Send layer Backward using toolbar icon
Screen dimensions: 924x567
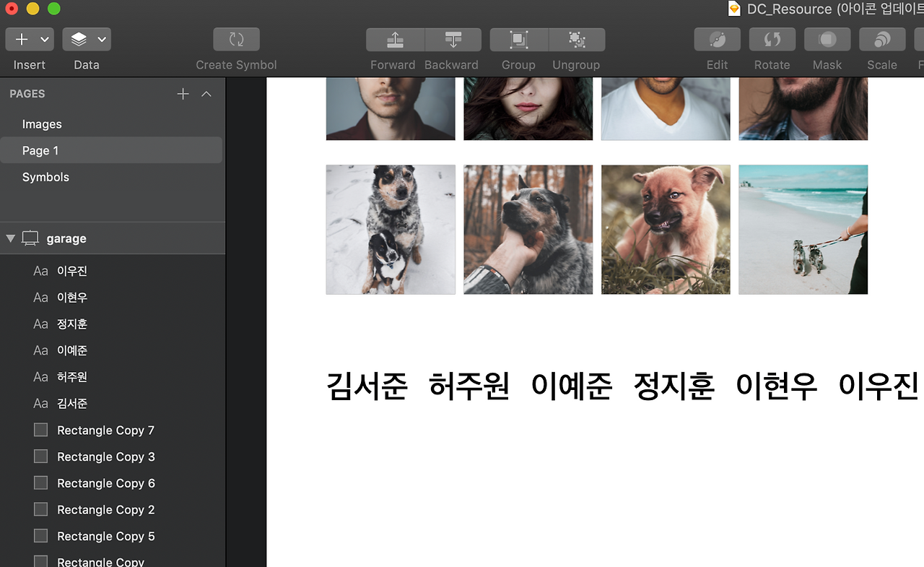pos(453,40)
